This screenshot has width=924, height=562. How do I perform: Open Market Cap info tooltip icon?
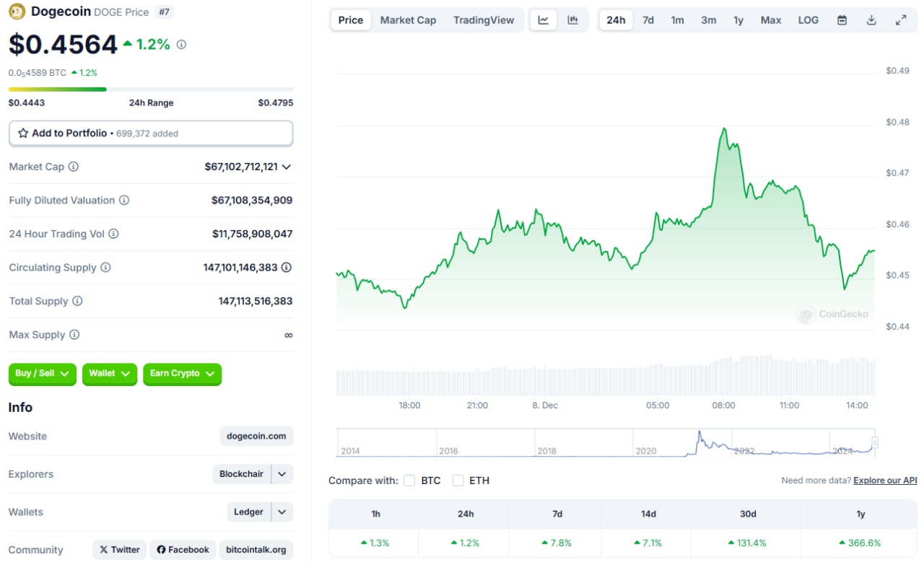[x=74, y=167]
